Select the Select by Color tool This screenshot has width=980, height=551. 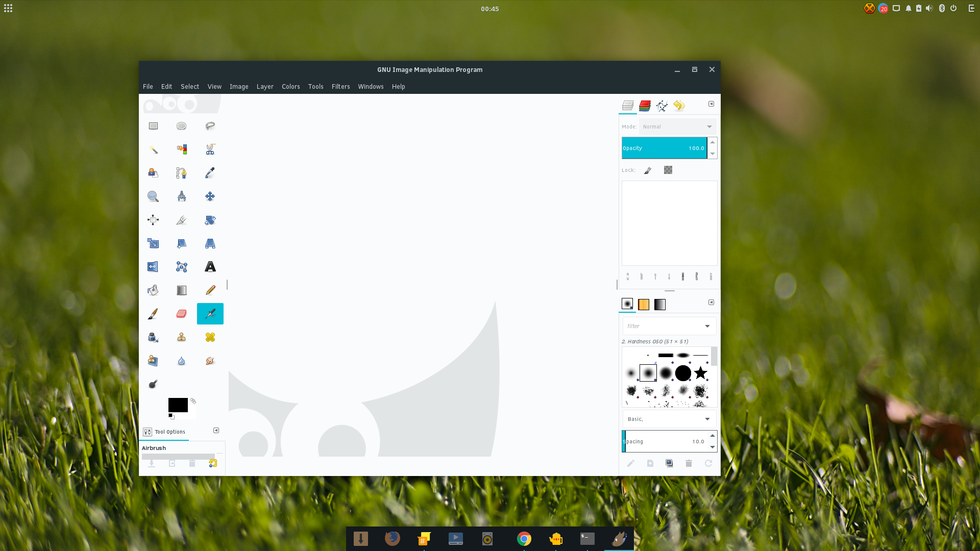pos(181,149)
